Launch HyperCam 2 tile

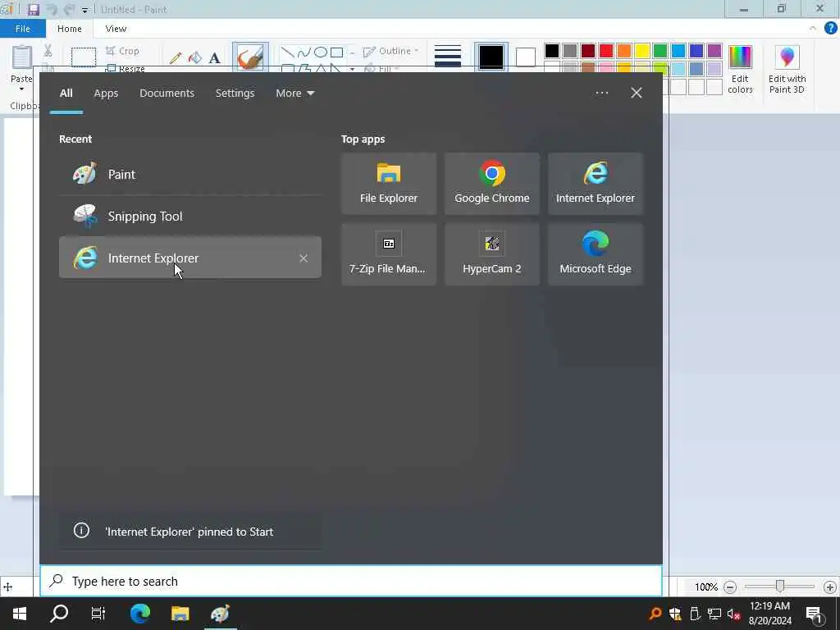pos(492,254)
